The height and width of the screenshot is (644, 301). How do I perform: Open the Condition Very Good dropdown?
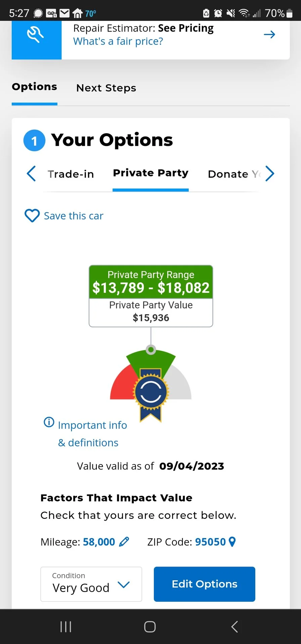point(91,584)
